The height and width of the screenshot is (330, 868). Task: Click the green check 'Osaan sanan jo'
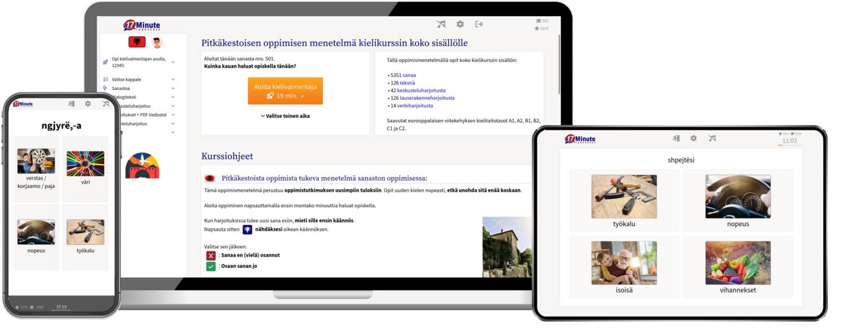(211, 266)
